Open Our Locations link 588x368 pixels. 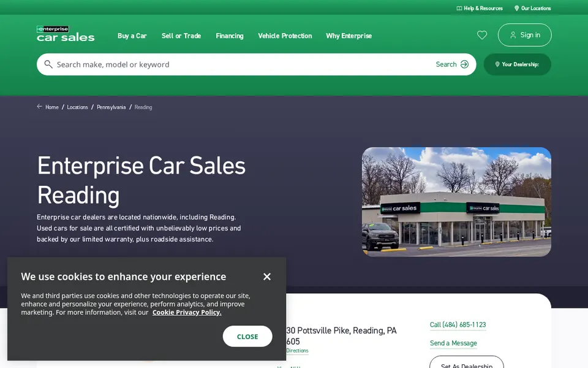point(532,8)
